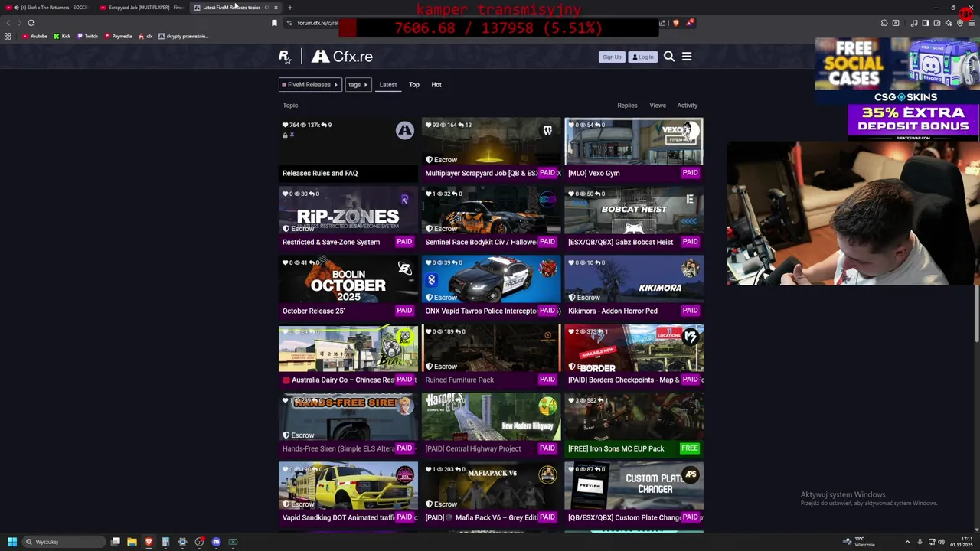This screenshot has height=551, width=980.
Task: Click the Brave Shields lion icon
Action: click(x=676, y=23)
